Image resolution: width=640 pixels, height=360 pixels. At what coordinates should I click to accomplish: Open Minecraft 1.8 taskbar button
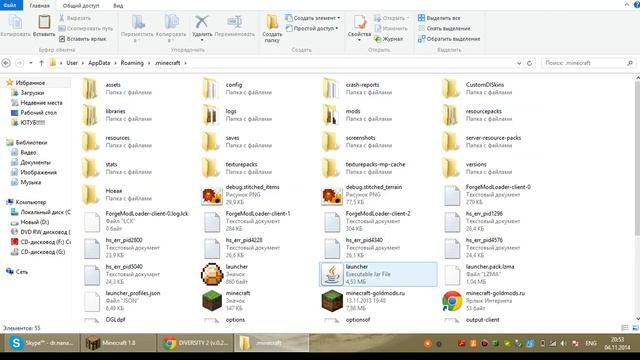[x=118, y=343]
